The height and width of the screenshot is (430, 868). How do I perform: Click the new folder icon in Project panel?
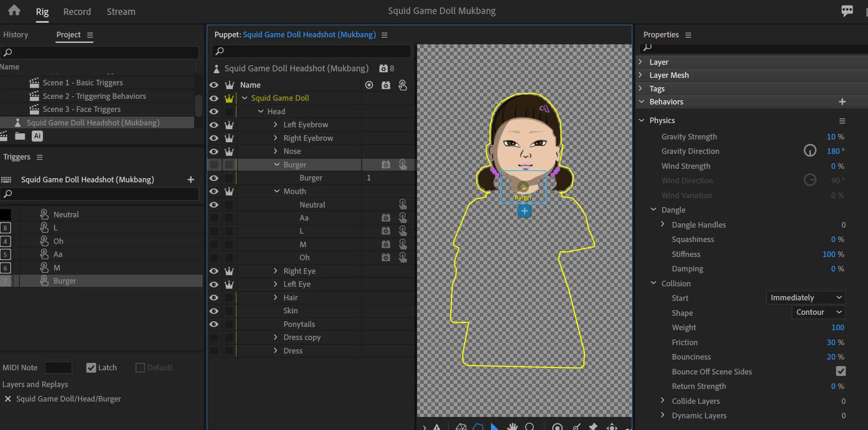click(20, 136)
